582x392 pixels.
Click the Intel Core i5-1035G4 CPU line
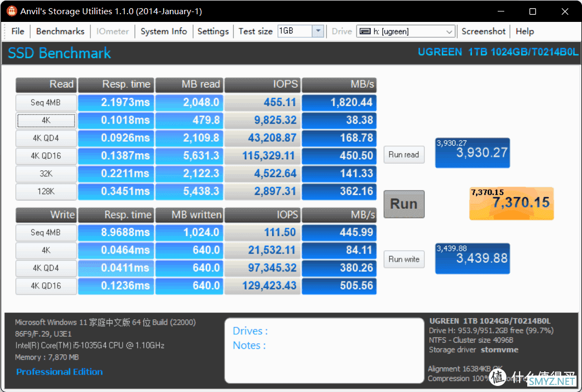coord(90,345)
